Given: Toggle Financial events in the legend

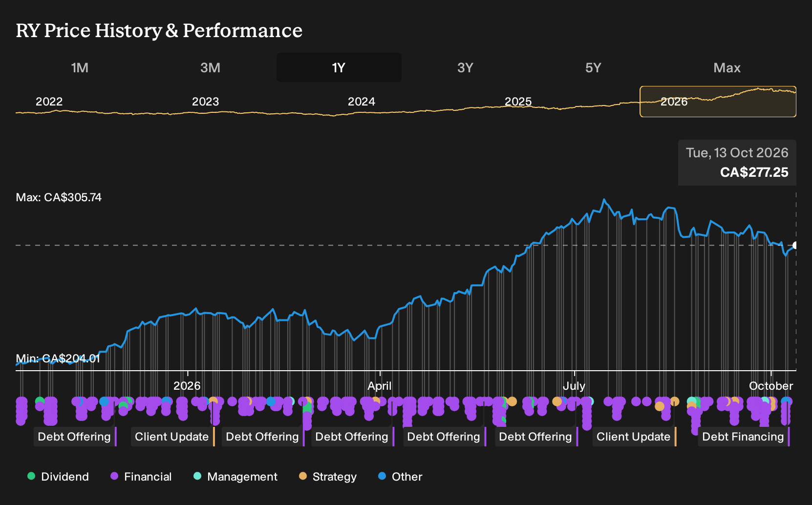Looking at the screenshot, I should (x=141, y=477).
